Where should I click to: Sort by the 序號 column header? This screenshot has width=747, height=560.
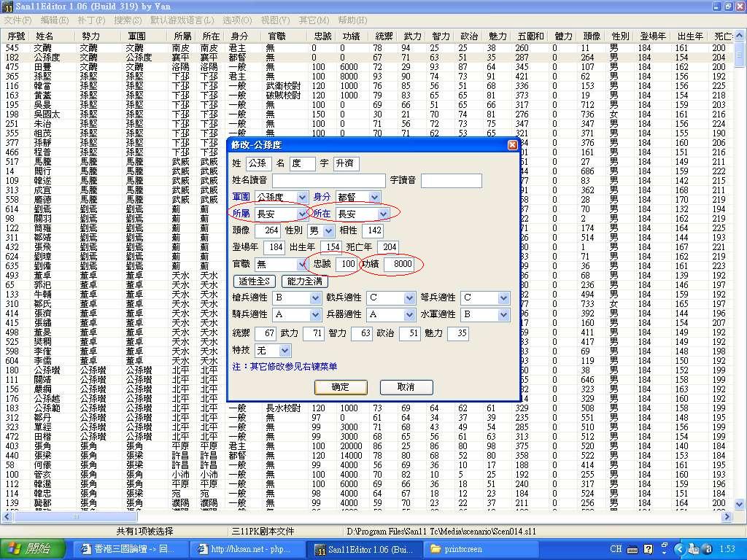click(x=16, y=36)
